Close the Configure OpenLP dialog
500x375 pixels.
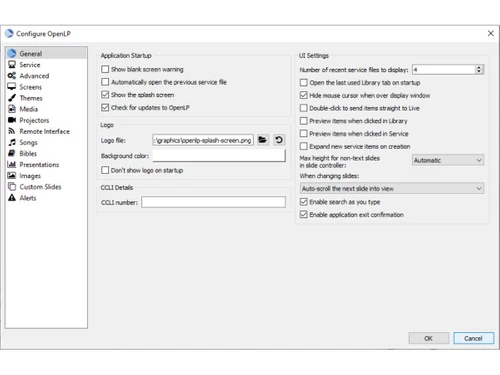click(491, 33)
